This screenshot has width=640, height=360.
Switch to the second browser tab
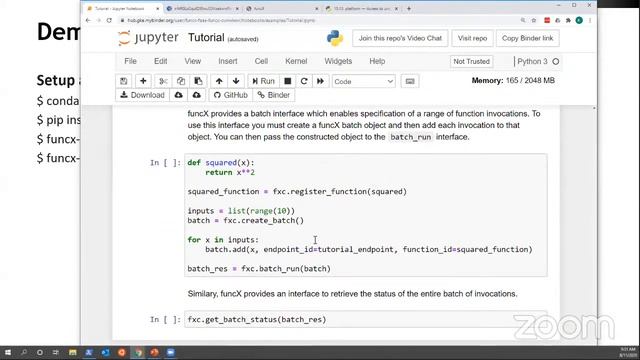pos(202,8)
